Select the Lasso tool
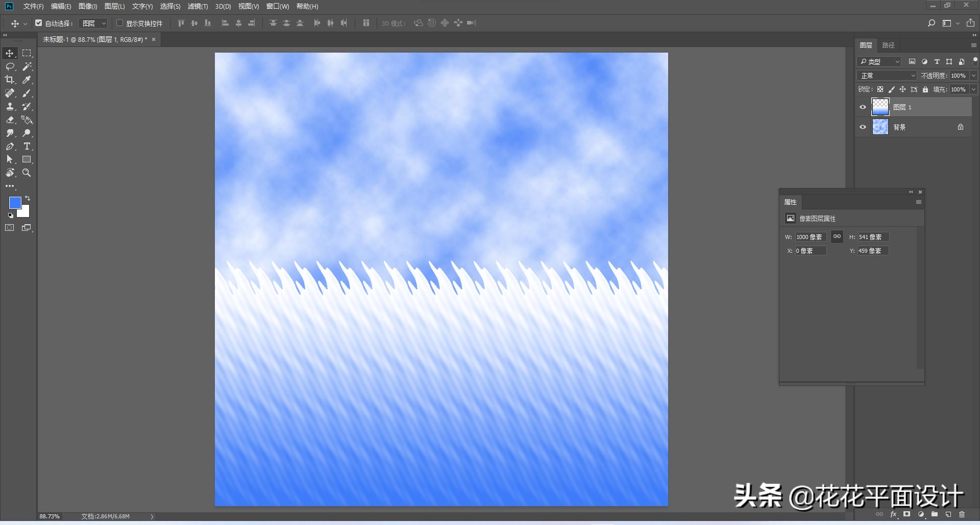This screenshot has height=525, width=980. (10, 66)
